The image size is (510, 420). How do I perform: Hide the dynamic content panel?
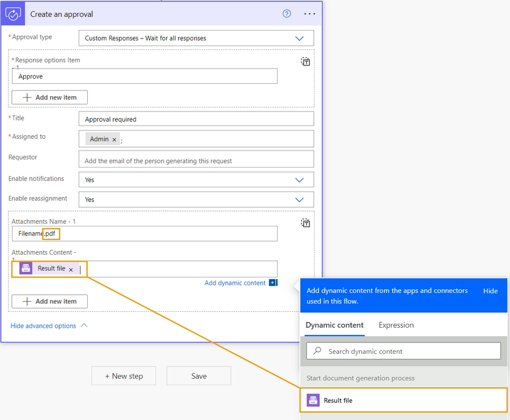(x=490, y=291)
